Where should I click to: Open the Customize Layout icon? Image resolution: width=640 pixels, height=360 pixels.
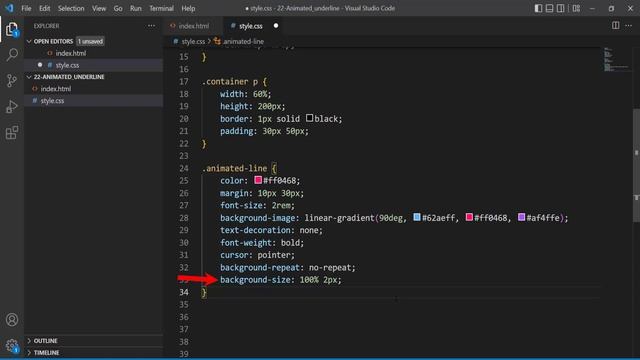(x=576, y=8)
